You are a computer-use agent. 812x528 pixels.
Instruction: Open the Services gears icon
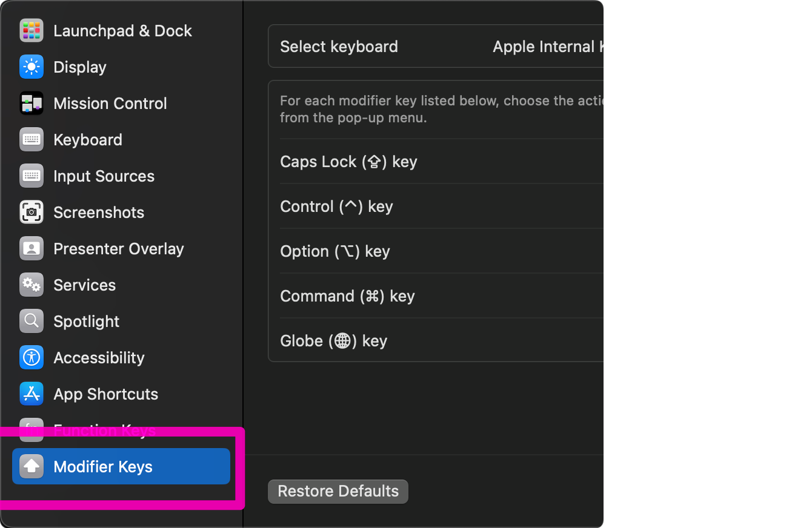pos(32,285)
